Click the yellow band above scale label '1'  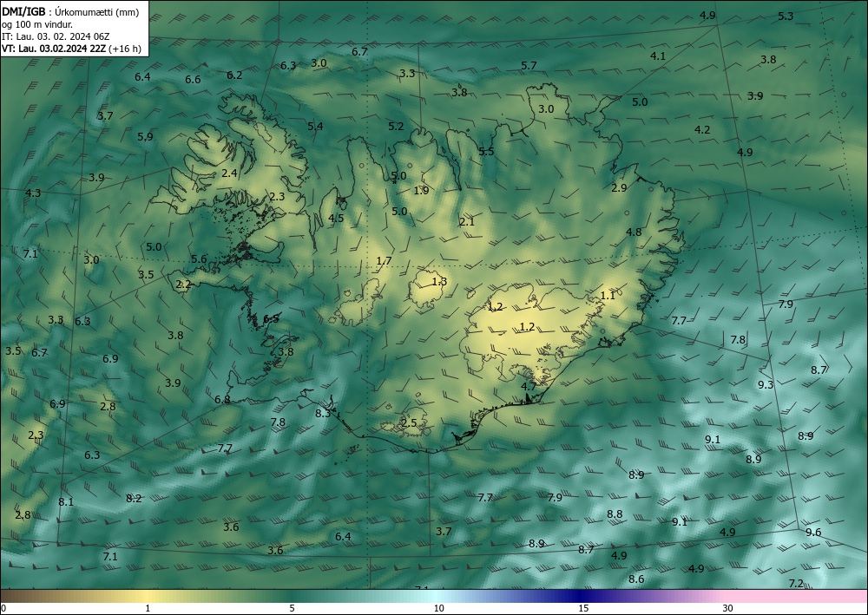pyautogui.click(x=148, y=596)
